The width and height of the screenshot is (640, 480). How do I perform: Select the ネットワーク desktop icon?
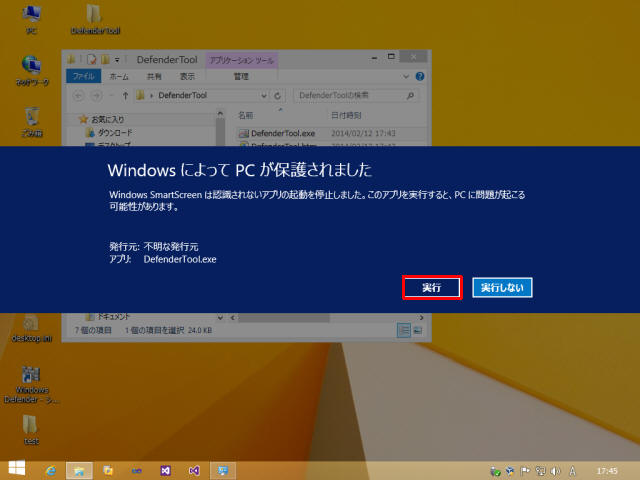32,71
